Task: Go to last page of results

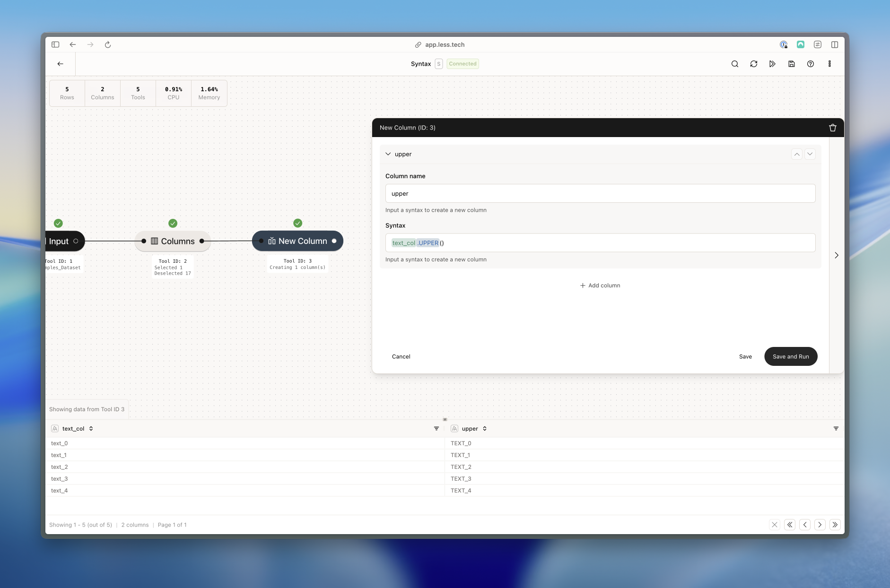Action: tap(835, 525)
